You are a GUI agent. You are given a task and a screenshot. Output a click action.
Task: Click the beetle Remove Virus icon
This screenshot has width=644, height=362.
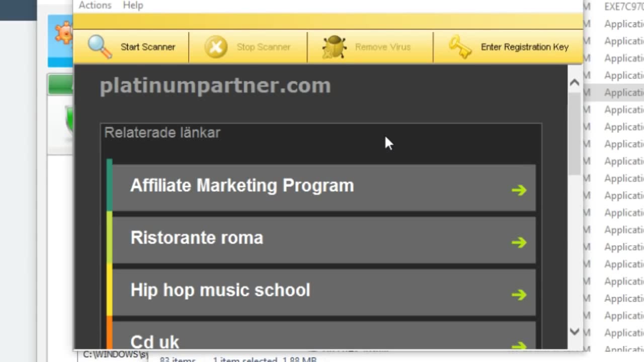(x=334, y=47)
